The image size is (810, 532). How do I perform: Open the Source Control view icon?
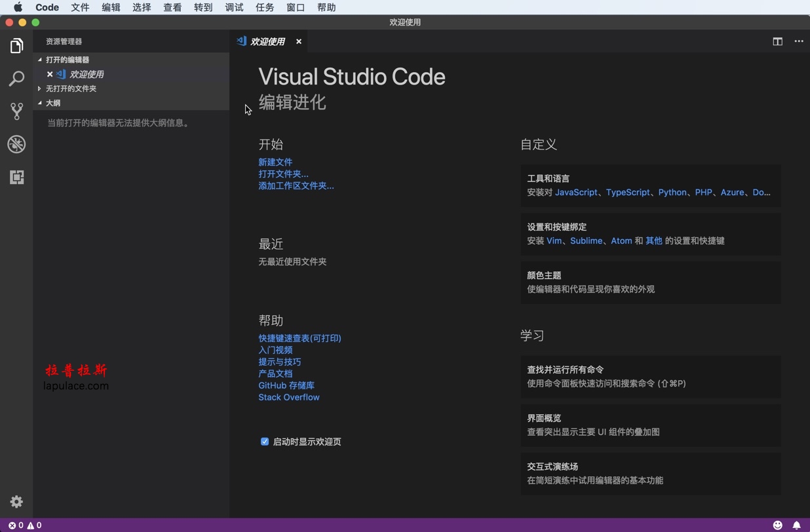click(16, 111)
